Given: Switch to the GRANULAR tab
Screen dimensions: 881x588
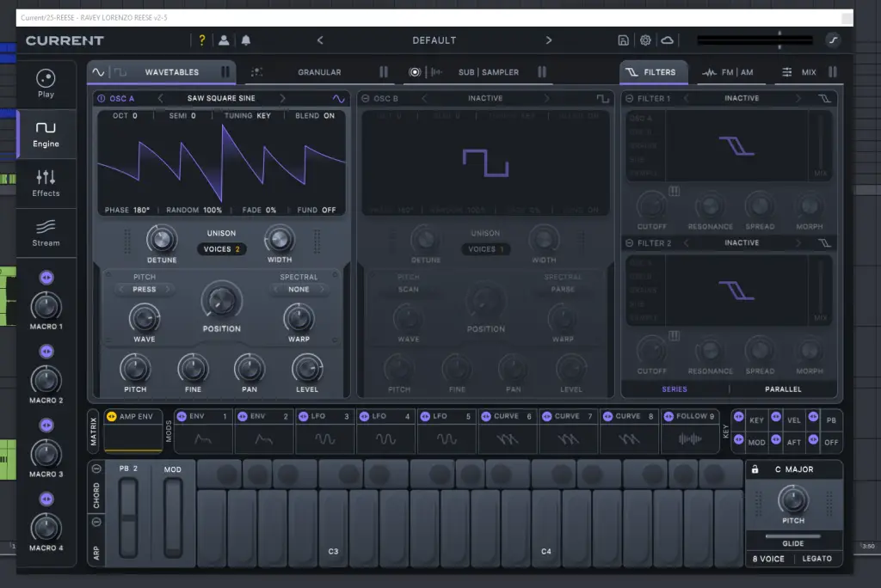Looking at the screenshot, I should (319, 72).
